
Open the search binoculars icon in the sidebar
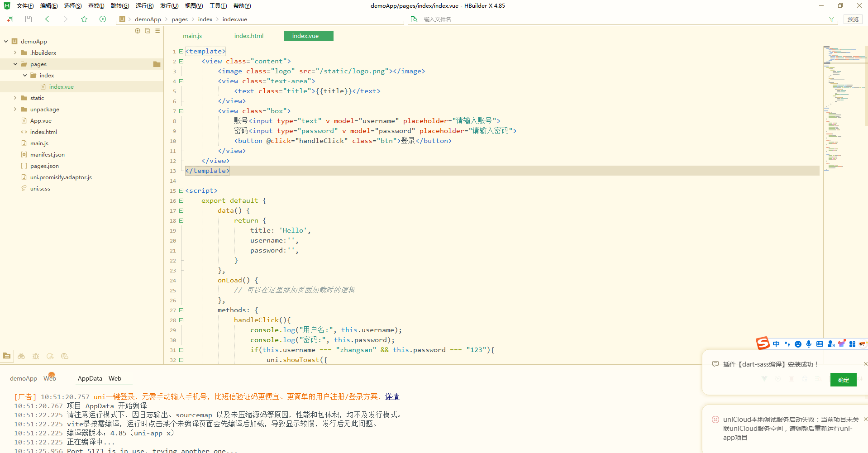tap(21, 356)
